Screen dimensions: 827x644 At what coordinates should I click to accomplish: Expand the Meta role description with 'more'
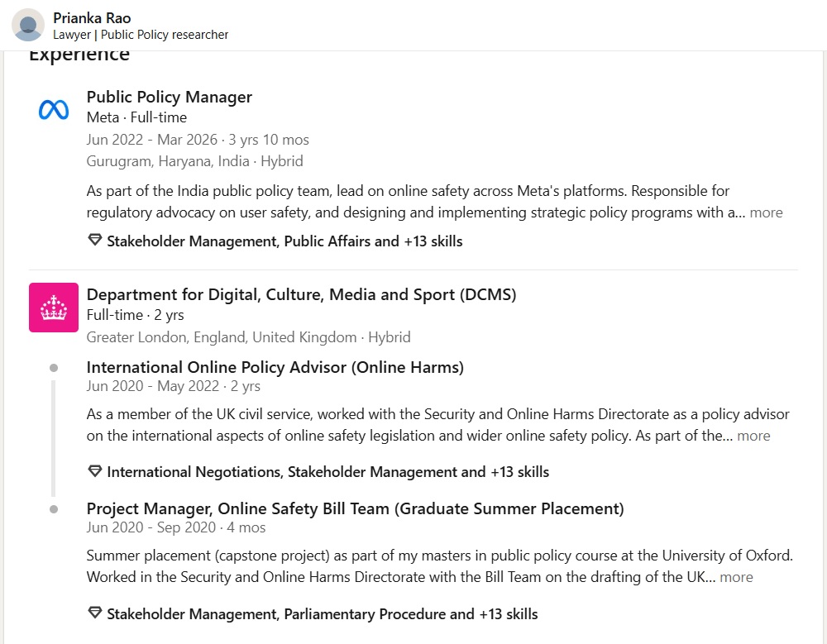[x=766, y=212]
